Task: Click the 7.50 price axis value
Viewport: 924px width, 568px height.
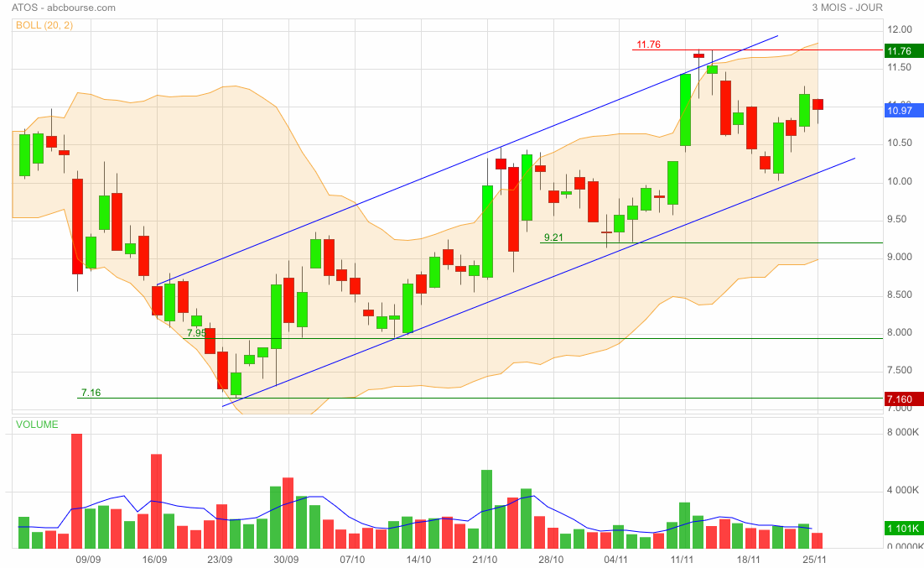Action: pos(900,370)
